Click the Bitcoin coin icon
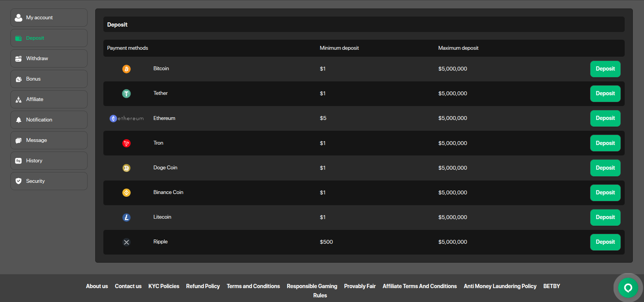The height and width of the screenshot is (302, 644). point(126,69)
